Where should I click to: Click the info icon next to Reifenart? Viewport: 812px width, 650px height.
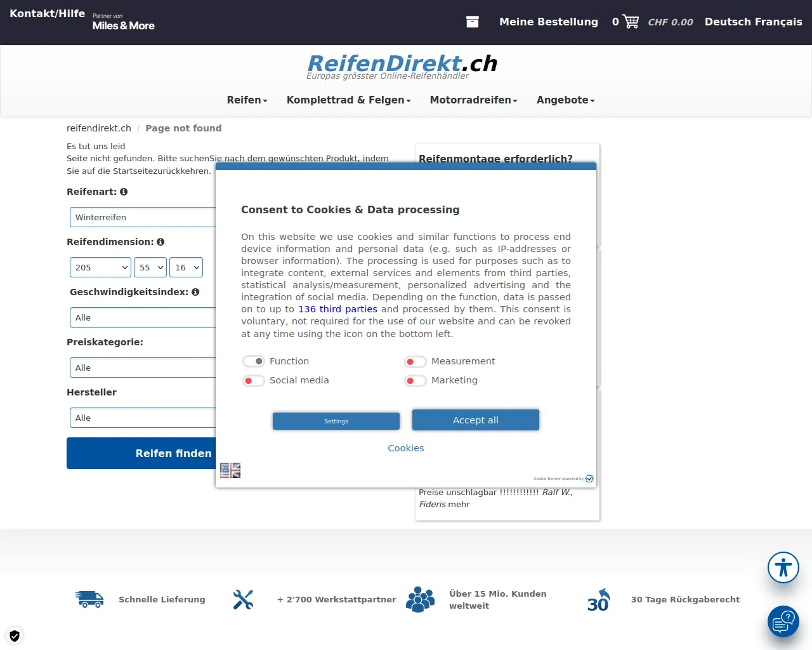(x=124, y=192)
